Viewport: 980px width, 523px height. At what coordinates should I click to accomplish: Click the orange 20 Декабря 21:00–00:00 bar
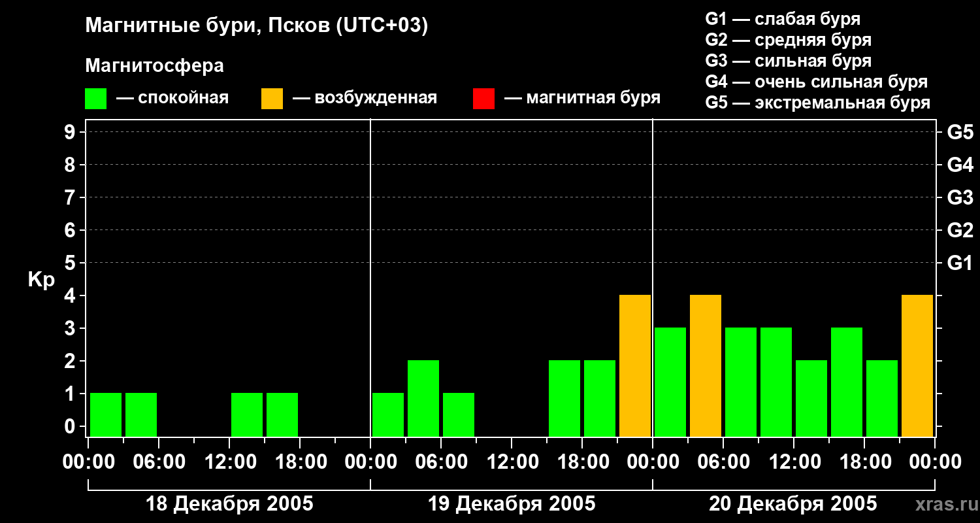(x=917, y=365)
